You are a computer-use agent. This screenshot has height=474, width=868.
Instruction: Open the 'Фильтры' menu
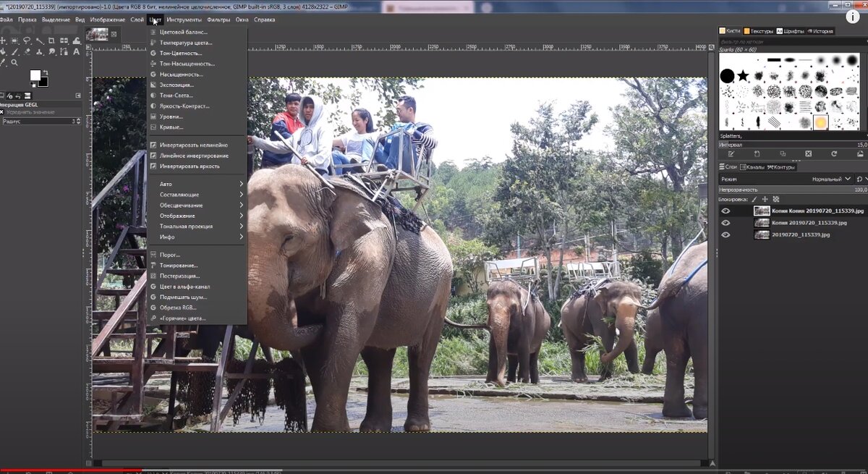pos(218,20)
